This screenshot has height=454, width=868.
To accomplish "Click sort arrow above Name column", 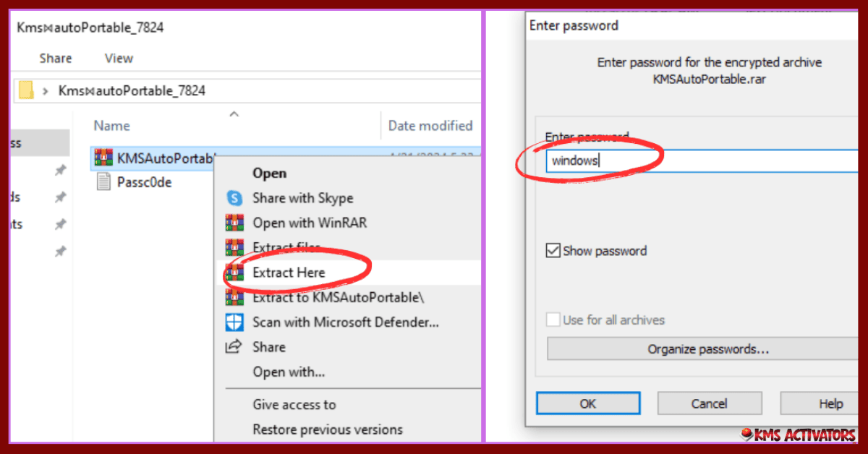I will pos(233,114).
